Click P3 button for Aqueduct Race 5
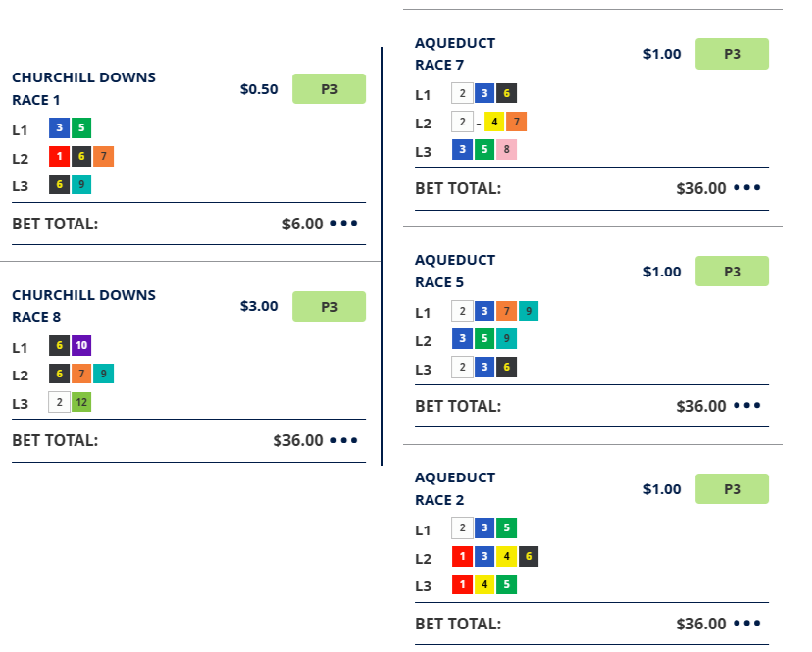This screenshot has height=652, width=812. click(732, 272)
